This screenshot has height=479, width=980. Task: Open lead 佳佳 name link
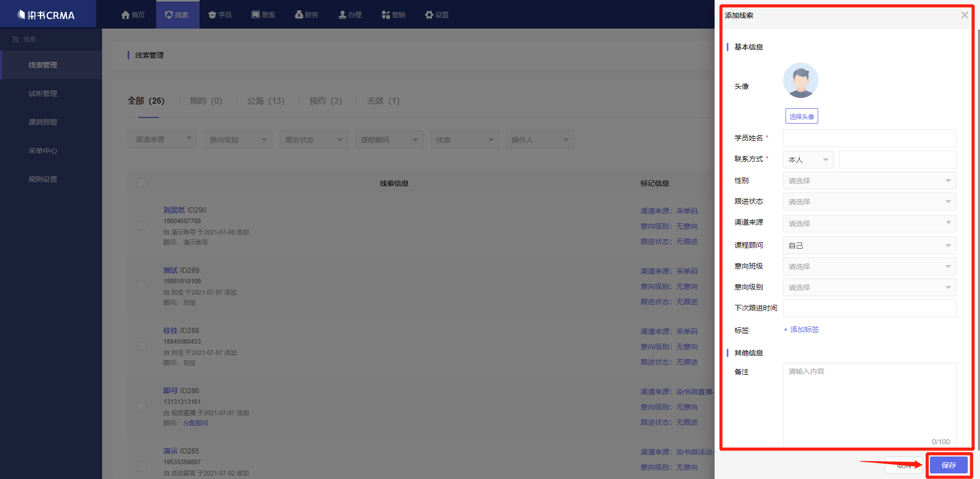170,330
